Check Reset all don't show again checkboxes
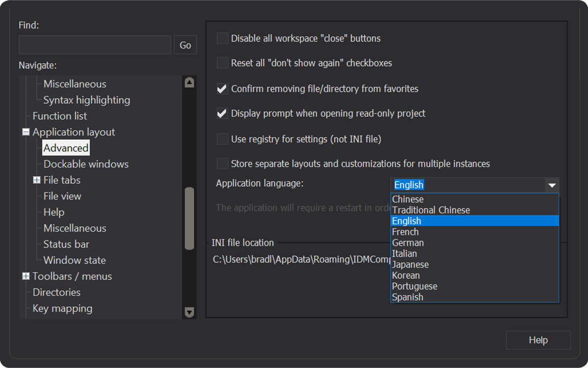This screenshot has height=368, width=588. 223,63
